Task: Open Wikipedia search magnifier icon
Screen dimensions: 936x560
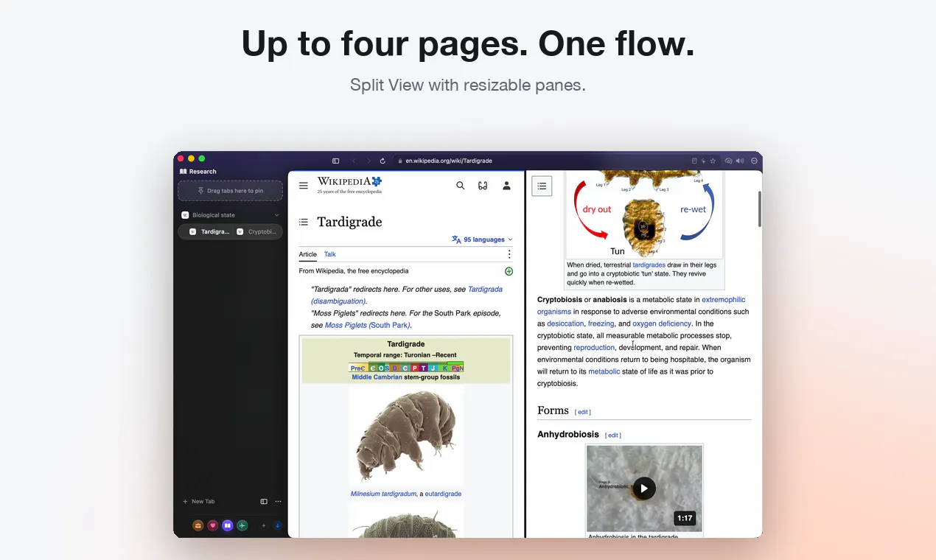Action: pyautogui.click(x=461, y=186)
